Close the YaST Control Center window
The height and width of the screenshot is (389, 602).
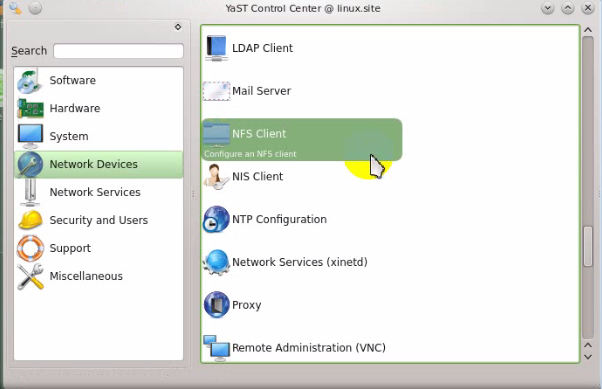[588, 8]
